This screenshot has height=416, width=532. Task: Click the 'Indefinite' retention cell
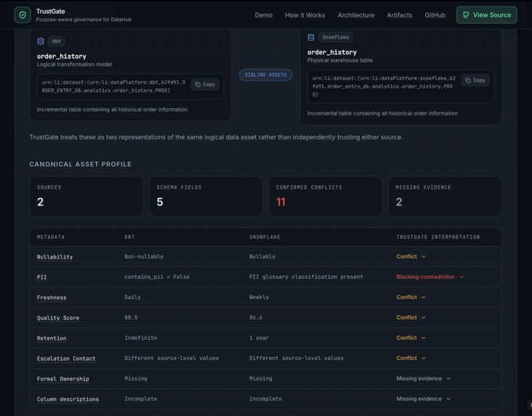point(141,338)
